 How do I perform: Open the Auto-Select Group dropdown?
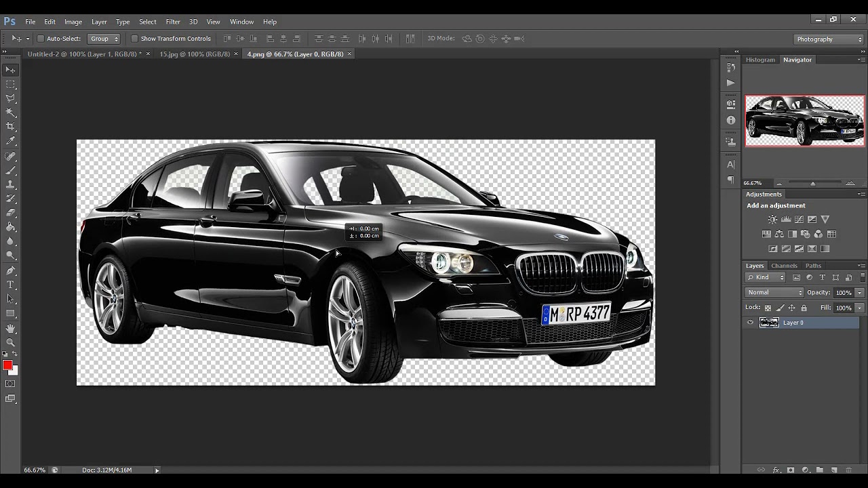pyautogui.click(x=104, y=39)
